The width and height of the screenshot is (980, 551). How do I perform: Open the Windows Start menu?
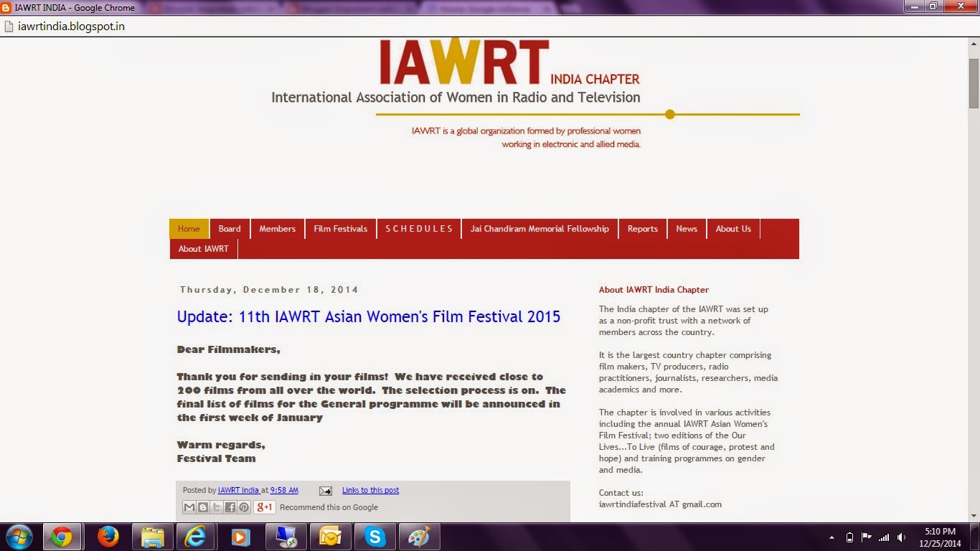point(19,537)
